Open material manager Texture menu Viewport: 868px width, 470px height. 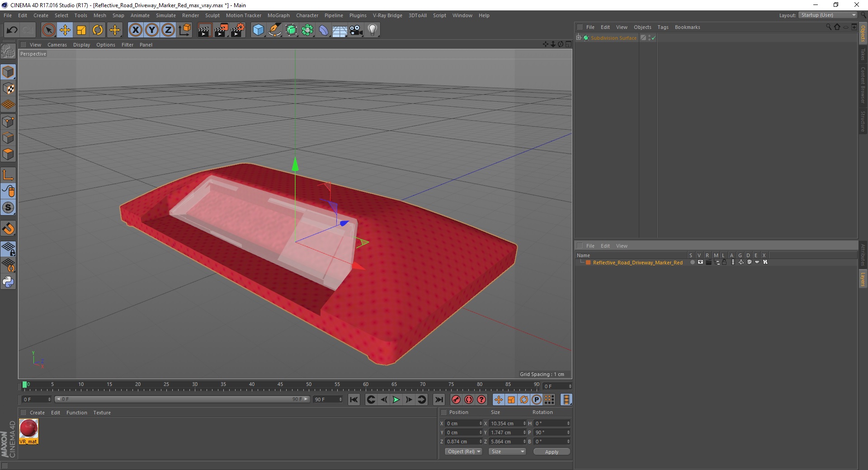click(x=102, y=413)
